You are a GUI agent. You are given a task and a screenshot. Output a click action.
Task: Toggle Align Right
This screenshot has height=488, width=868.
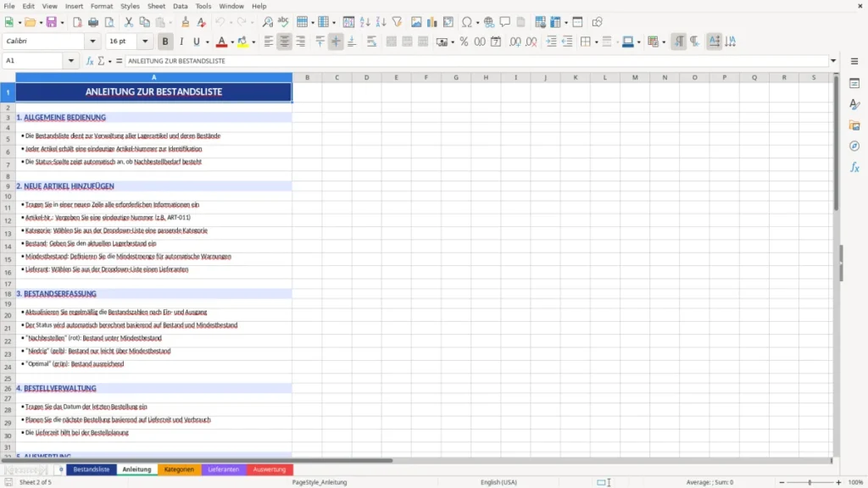click(x=301, y=42)
